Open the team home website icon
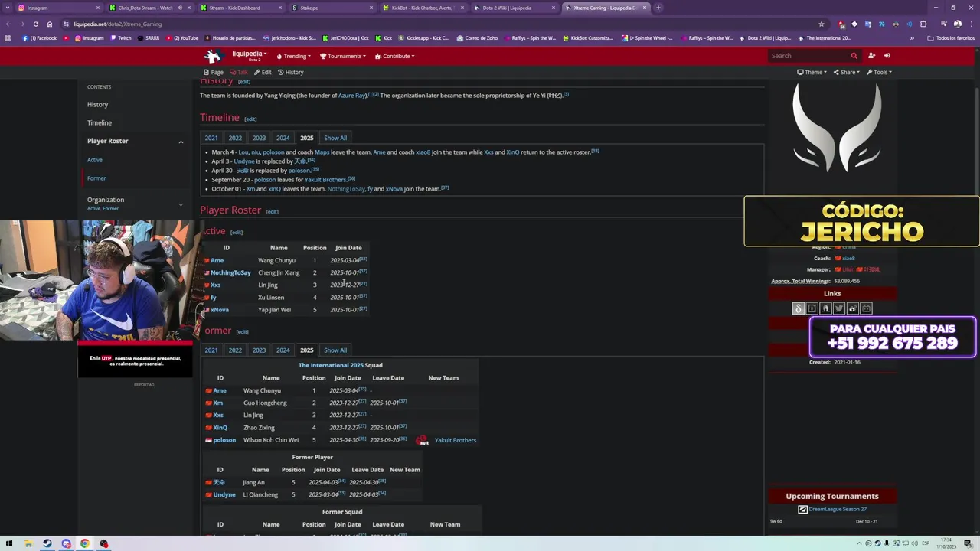 pos(825,308)
